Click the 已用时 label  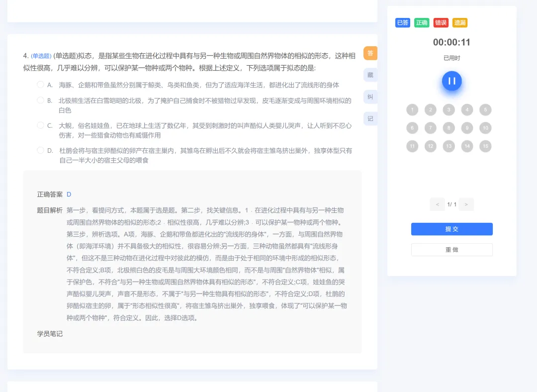(x=451, y=58)
